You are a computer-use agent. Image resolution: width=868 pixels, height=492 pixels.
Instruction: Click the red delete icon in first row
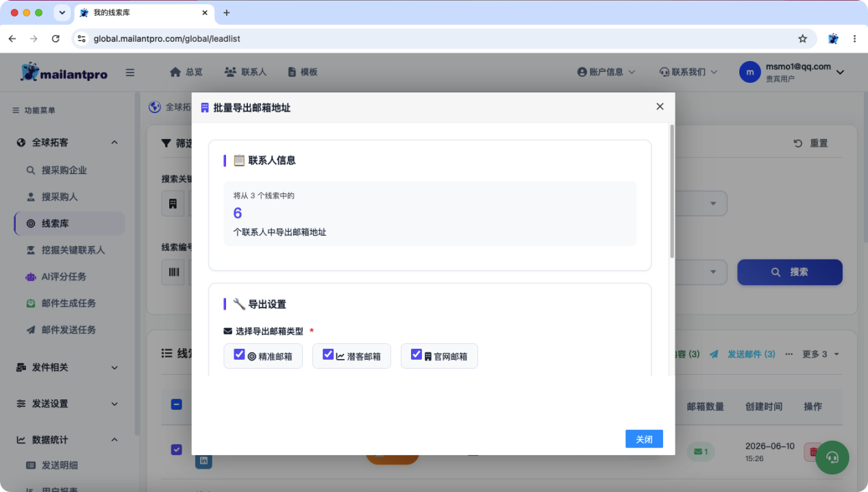(x=812, y=452)
